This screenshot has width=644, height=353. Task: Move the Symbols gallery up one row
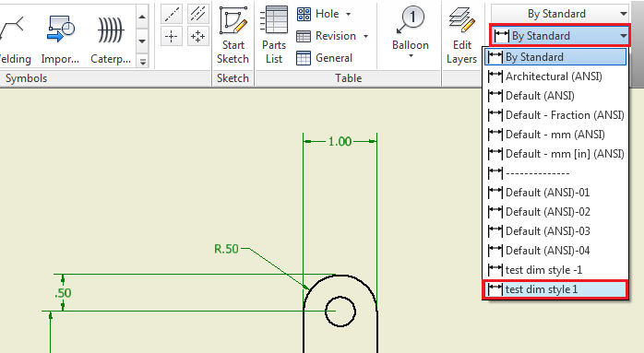pyautogui.click(x=142, y=17)
